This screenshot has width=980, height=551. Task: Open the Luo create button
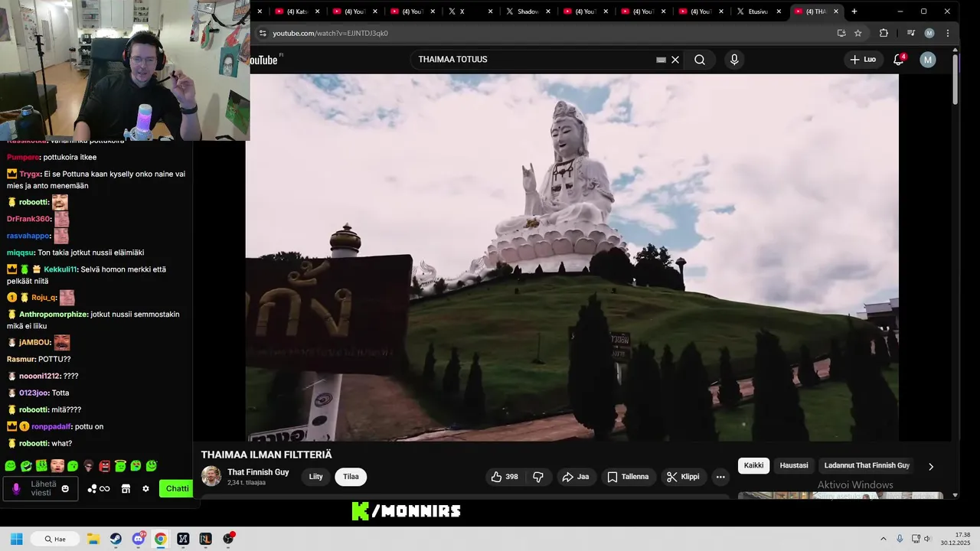click(863, 60)
